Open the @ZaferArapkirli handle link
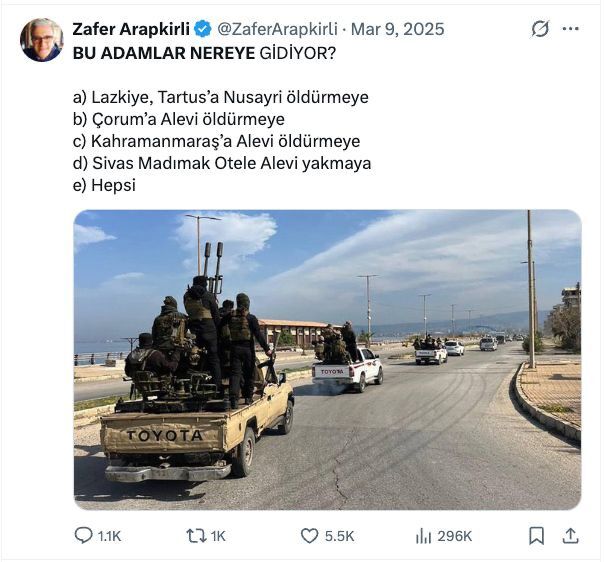Screen dimensions: 605x562 click(277, 29)
